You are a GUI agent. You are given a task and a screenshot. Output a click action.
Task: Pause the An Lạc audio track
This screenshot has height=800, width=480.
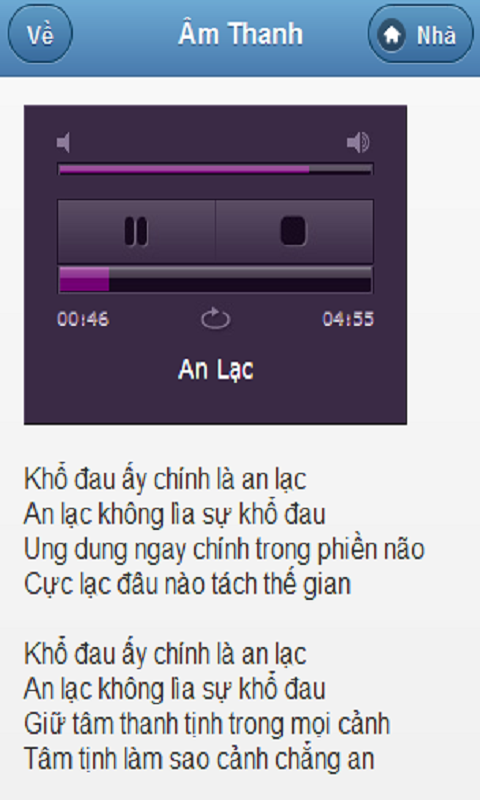pos(136,232)
